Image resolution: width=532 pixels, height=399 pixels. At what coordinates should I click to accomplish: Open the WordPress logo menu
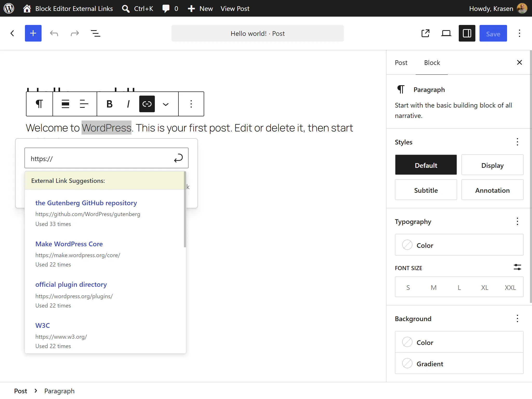[x=9, y=8]
